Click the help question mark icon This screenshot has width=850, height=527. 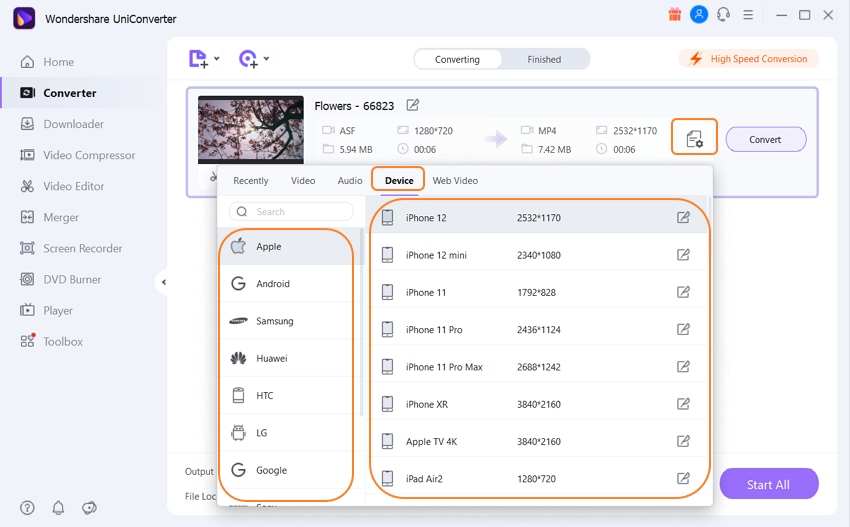pos(27,507)
